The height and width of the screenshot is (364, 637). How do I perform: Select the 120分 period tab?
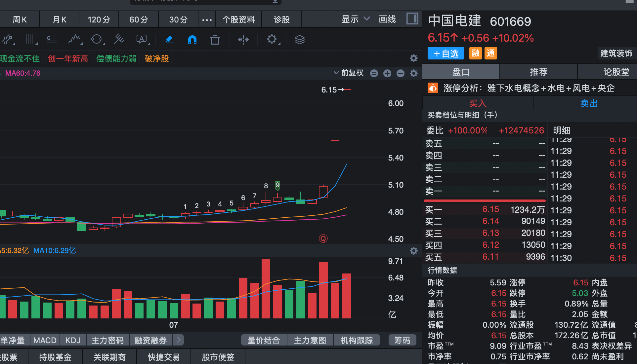[99, 19]
